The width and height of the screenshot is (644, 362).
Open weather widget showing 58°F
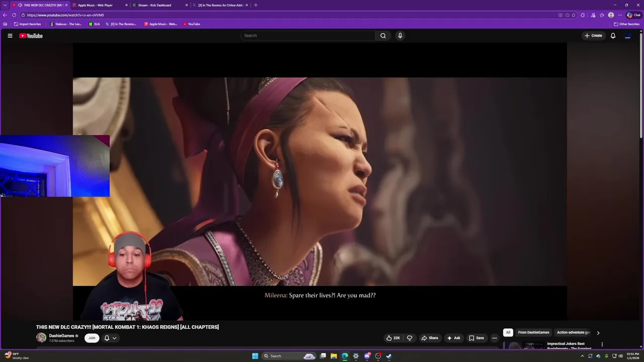tap(17, 356)
